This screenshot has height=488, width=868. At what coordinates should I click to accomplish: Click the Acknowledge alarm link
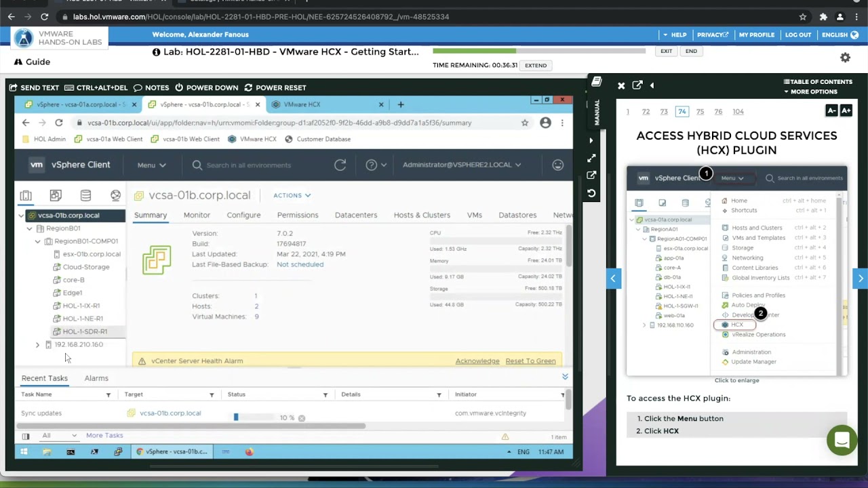[477, 361]
